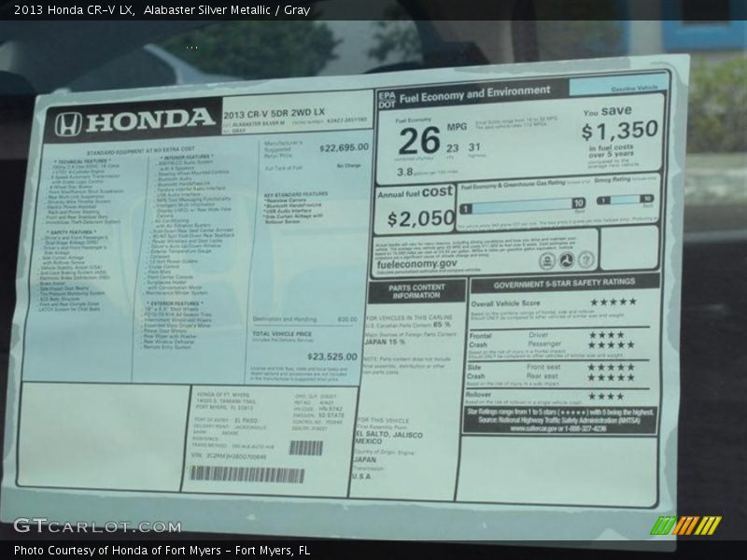
Task: Click the "2013 Honda CR-V LX" photo title
Action: click(74, 9)
